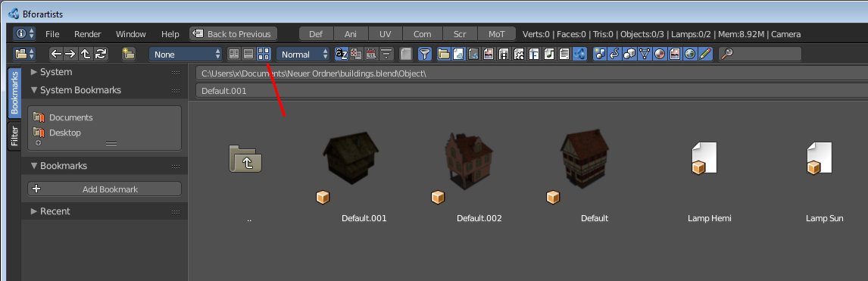The image size is (868, 281).
Task: Select the Lamp Hemi object file
Action: coord(704,158)
